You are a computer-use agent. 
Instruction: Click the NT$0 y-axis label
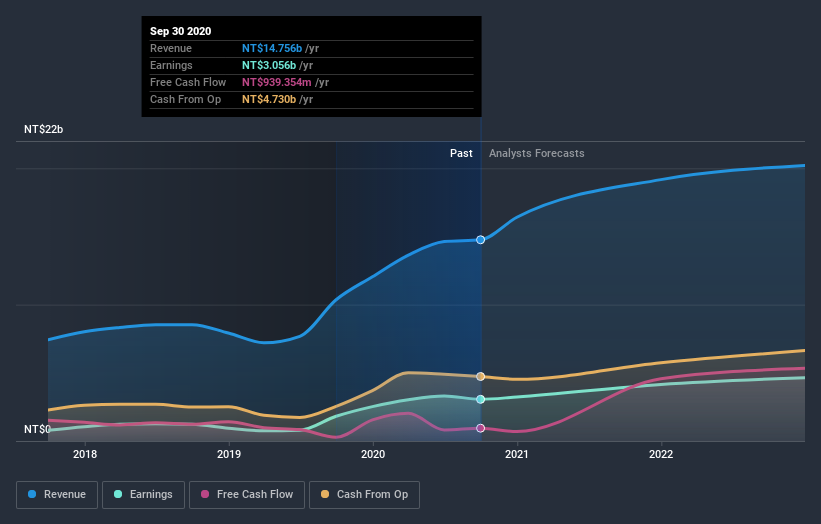(37, 429)
